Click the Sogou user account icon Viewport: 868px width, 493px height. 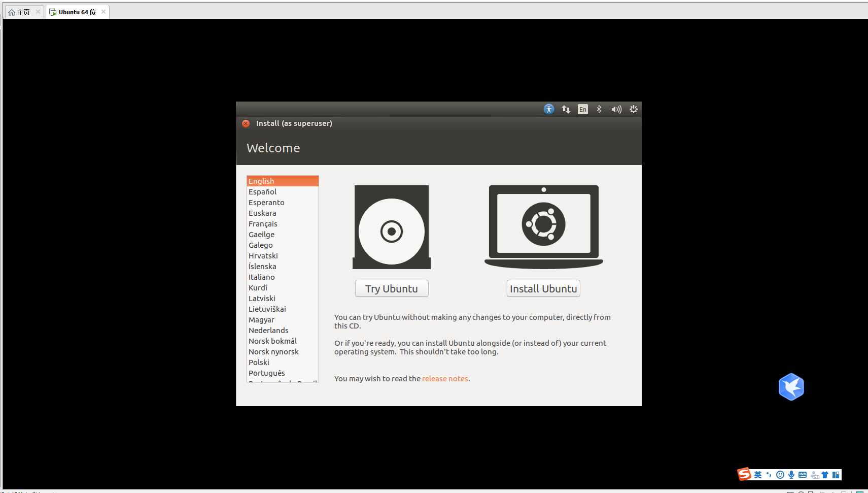[815, 475]
